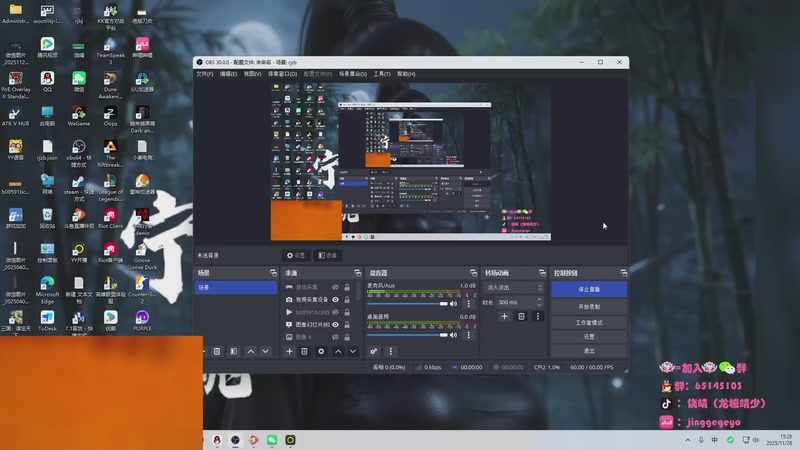This screenshot has height=450, width=800.
Task: Add a transition with the plus icon
Action: point(504,316)
